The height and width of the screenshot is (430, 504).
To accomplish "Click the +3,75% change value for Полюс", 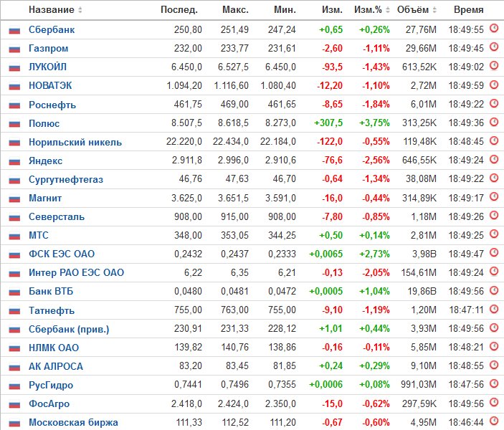I will [x=374, y=123].
